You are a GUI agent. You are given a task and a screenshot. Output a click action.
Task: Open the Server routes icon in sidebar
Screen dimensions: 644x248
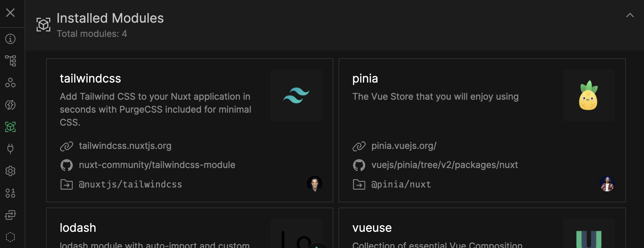click(10, 215)
